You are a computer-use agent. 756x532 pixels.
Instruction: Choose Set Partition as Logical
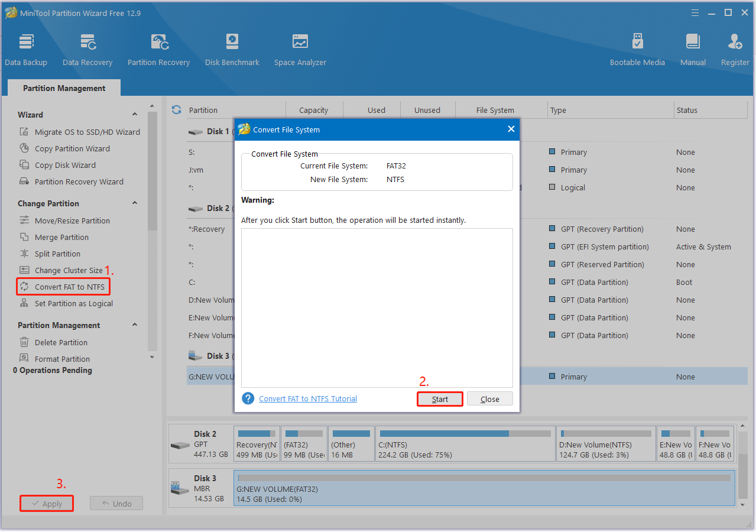pyautogui.click(x=66, y=303)
